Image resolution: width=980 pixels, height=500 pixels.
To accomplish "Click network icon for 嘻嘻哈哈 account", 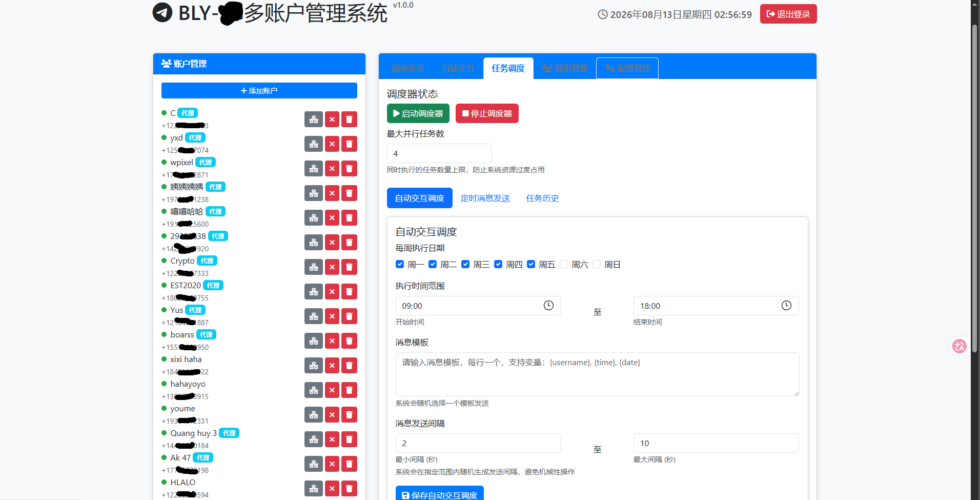I will (x=314, y=218).
